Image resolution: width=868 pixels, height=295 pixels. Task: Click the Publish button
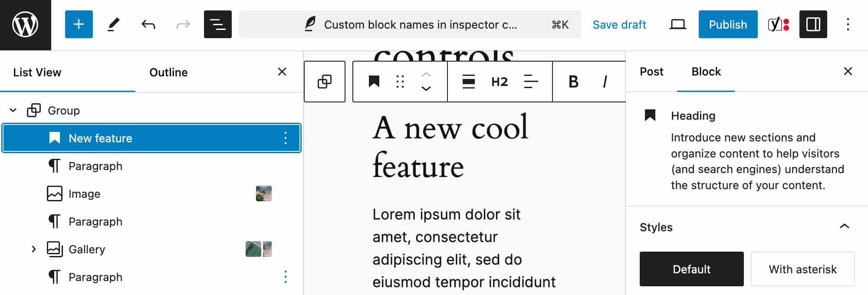coord(728,24)
